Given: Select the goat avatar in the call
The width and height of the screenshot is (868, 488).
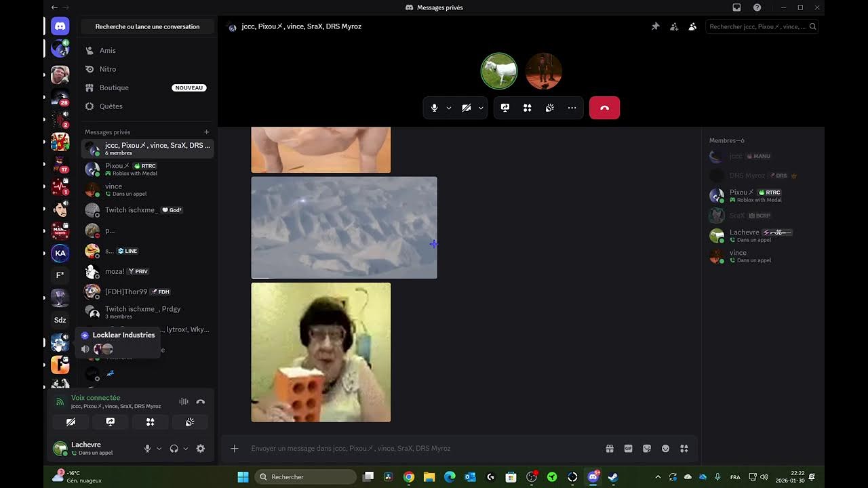Looking at the screenshot, I should tap(499, 71).
